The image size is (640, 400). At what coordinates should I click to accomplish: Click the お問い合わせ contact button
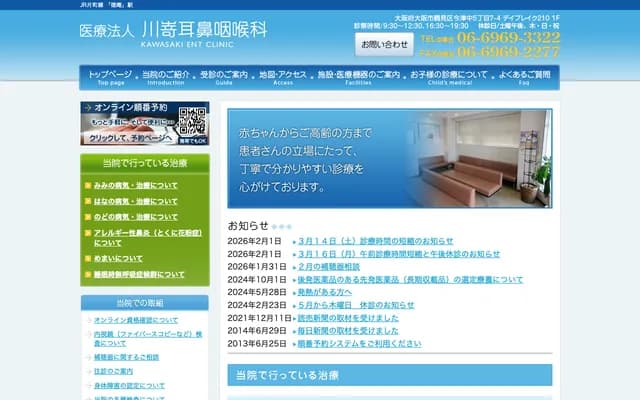(384, 44)
